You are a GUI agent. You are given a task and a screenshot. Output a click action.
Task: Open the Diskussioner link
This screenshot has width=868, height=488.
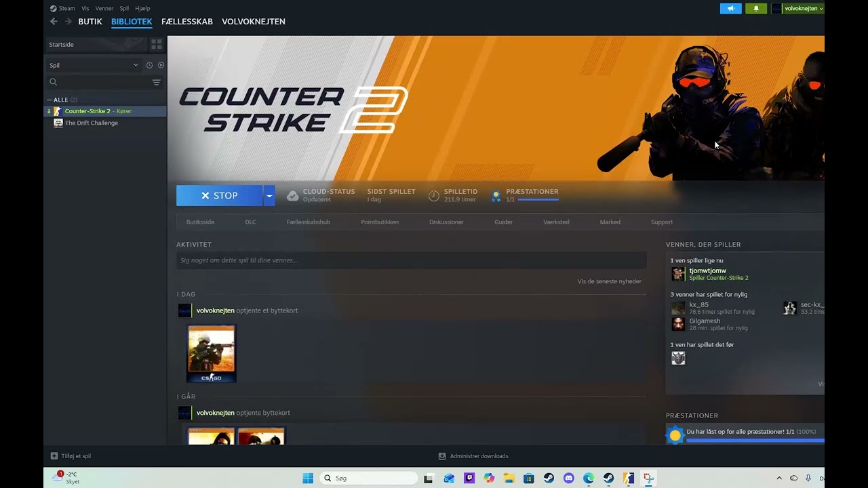(x=446, y=222)
